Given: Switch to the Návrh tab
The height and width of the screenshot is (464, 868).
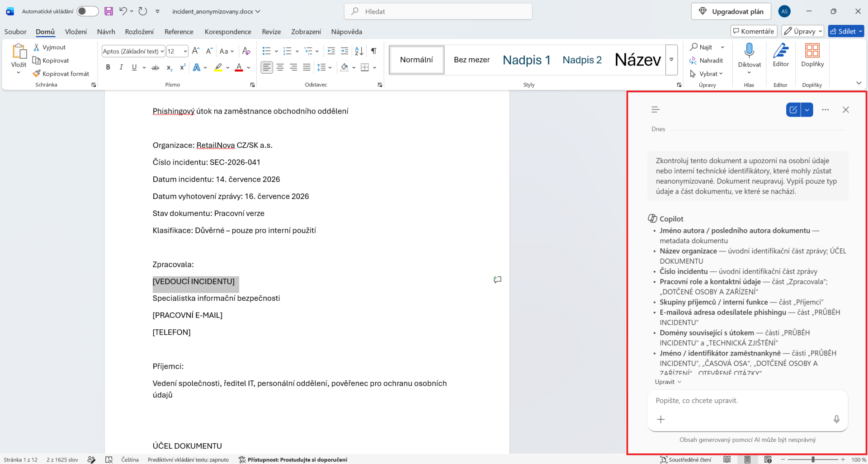Looking at the screenshot, I should pyautogui.click(x=106, y=32).
